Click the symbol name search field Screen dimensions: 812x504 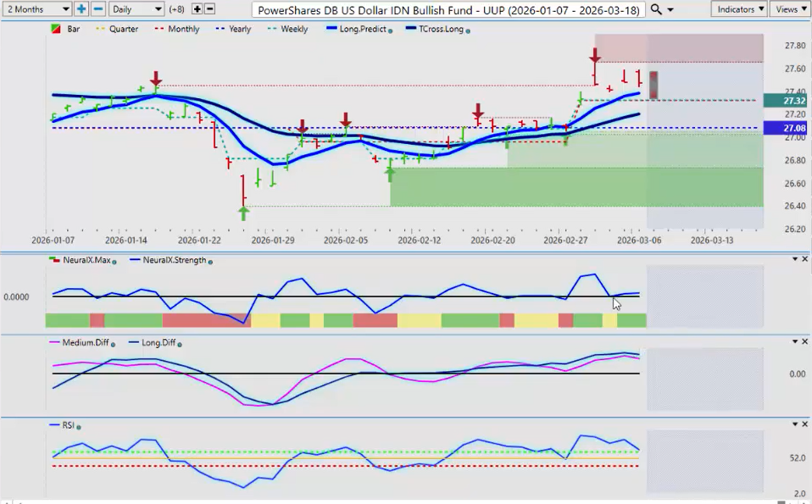pyautogui.click(x=448, y=9)
